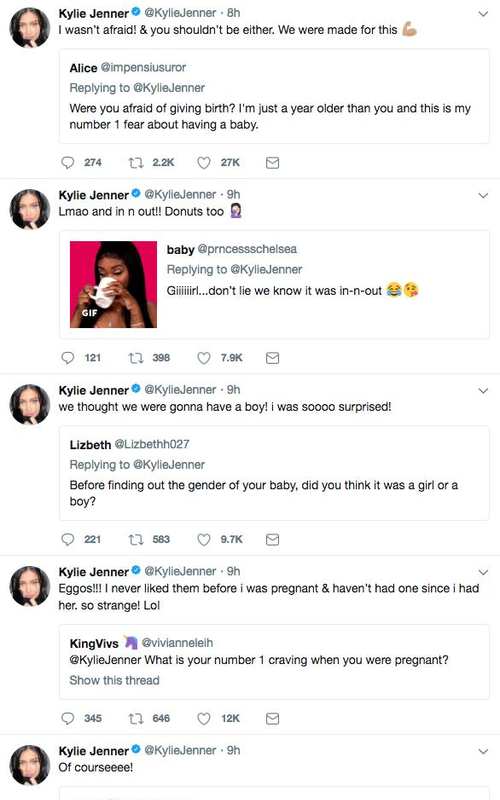Retweet the "we thought we were gonna have a boy" tweet
The image size is (500, 800).
pyautogui.click(x=136, y=540)
